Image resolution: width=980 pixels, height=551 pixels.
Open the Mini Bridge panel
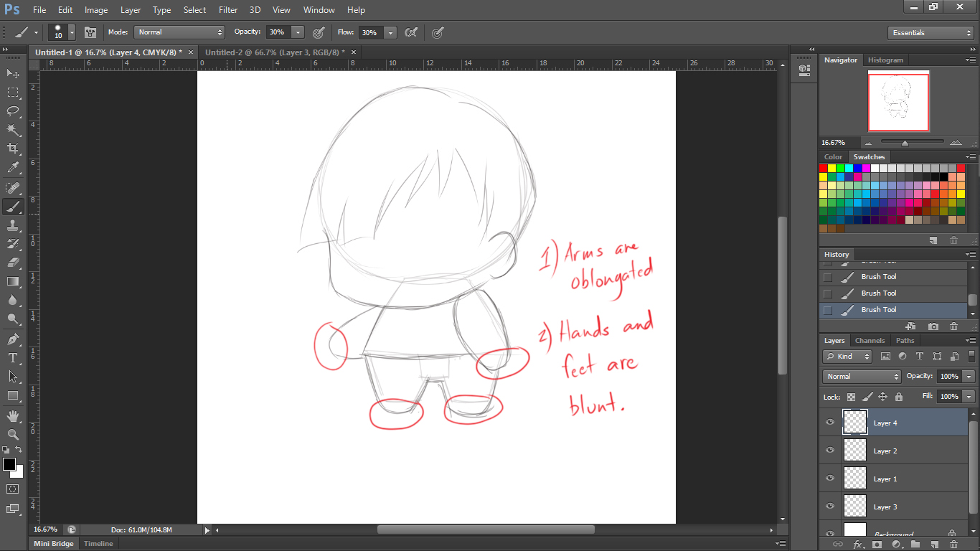(x=53, y=543)
